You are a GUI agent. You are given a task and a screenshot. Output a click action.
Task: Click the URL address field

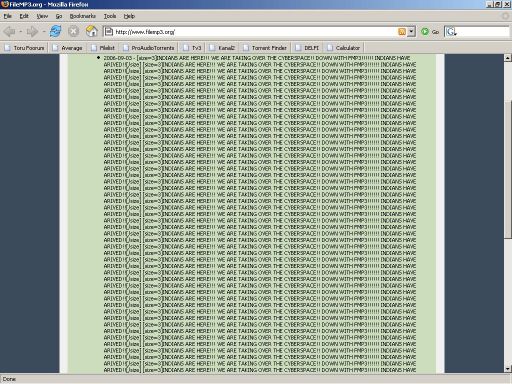click(255, 32)
